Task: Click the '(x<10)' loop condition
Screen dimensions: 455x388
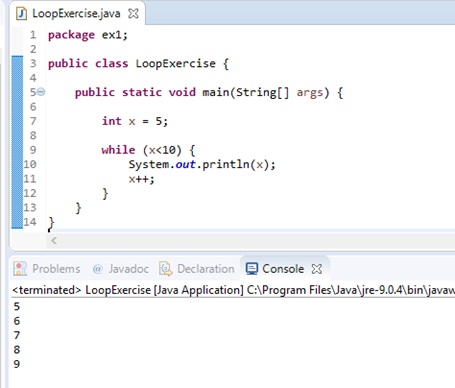Action: 162,150
